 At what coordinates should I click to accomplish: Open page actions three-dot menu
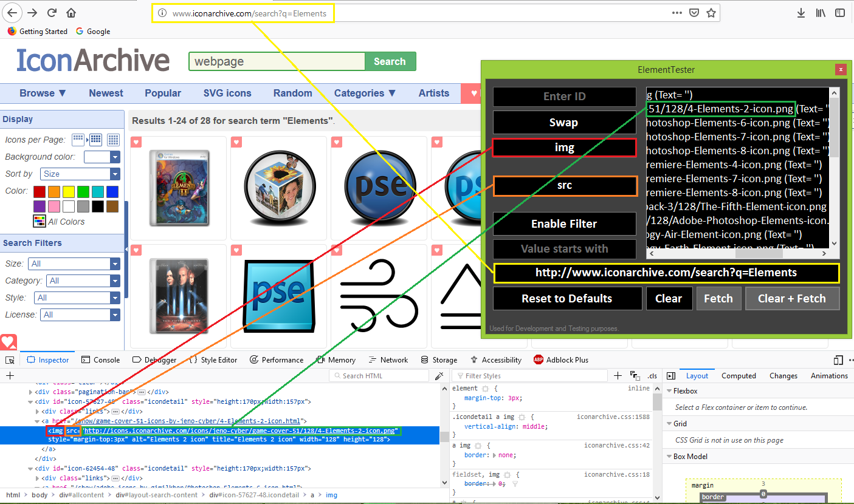(677, 13)
